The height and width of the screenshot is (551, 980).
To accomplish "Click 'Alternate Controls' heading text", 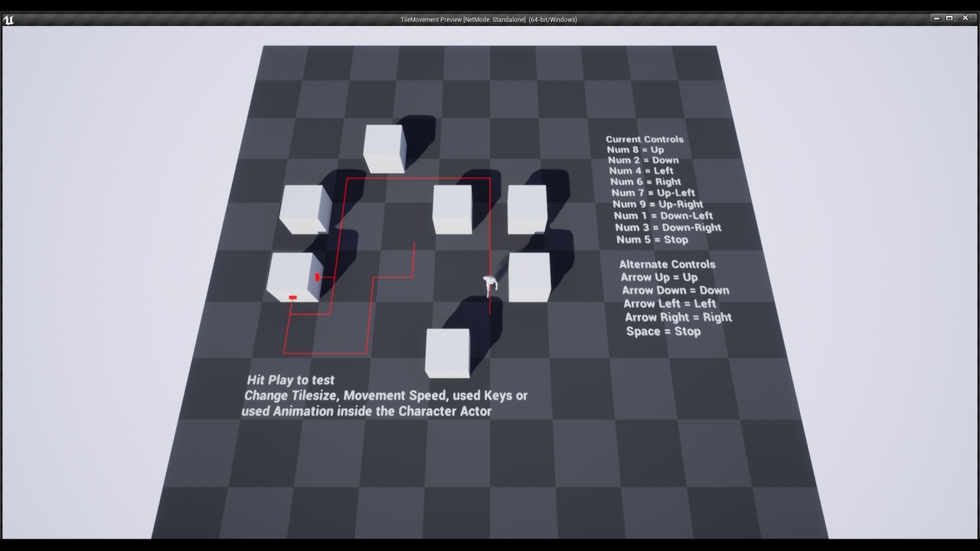I will tap(668, 265).
